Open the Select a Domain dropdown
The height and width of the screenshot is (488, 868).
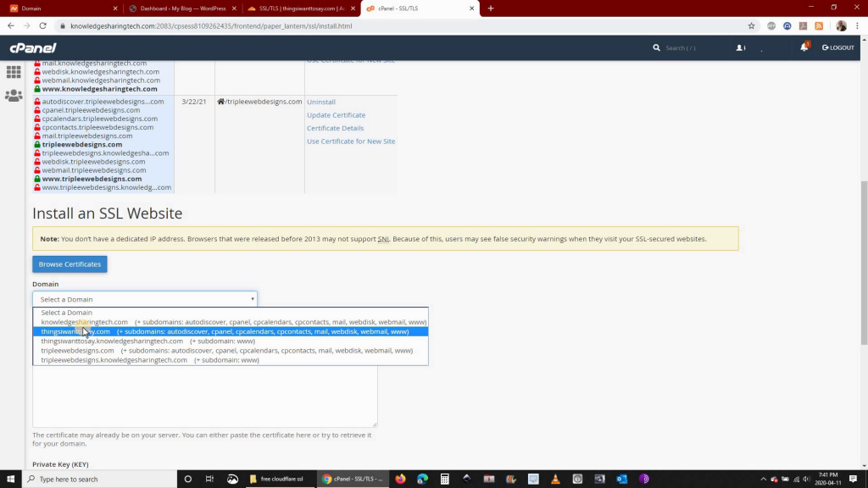(x=145, y=299)
